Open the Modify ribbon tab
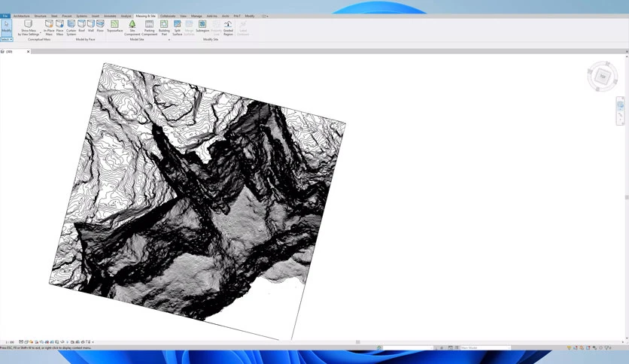The height and width of the screenshot is (364, 629). 250,16
